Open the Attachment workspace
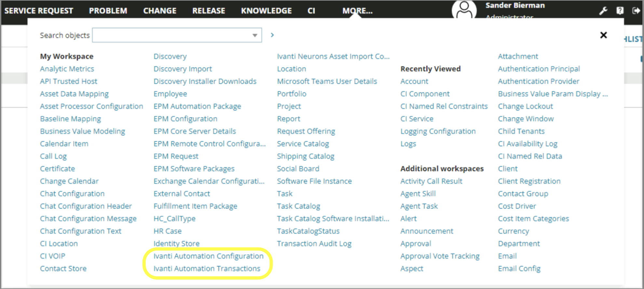Image resolution: width=644 pixels, height=289 pixels. pyautogui.click(x=518, y=56)
